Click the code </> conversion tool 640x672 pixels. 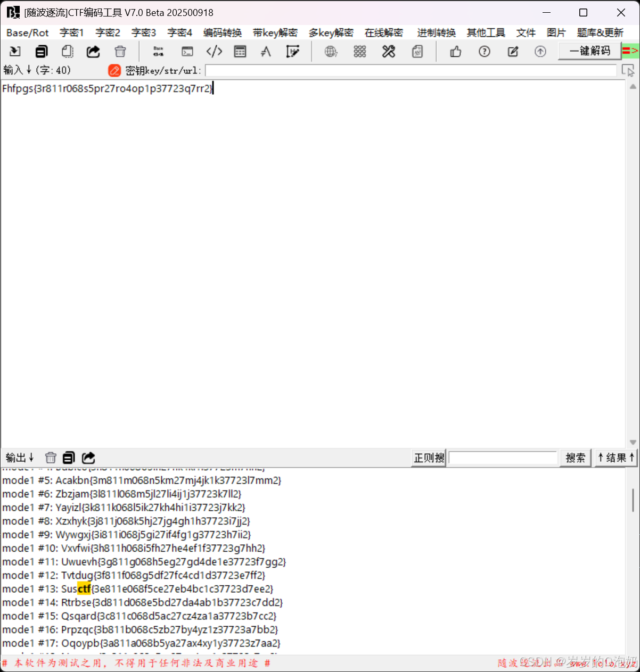214,51
